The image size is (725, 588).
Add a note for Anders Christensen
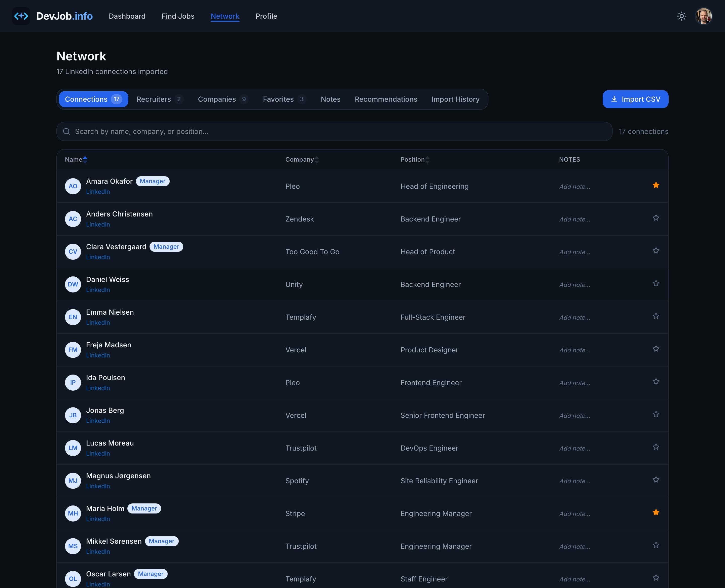tap(574, 219)
